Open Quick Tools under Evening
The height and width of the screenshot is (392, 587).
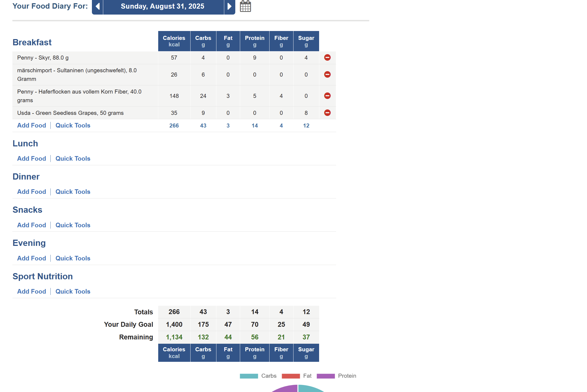tap(73, 259)
